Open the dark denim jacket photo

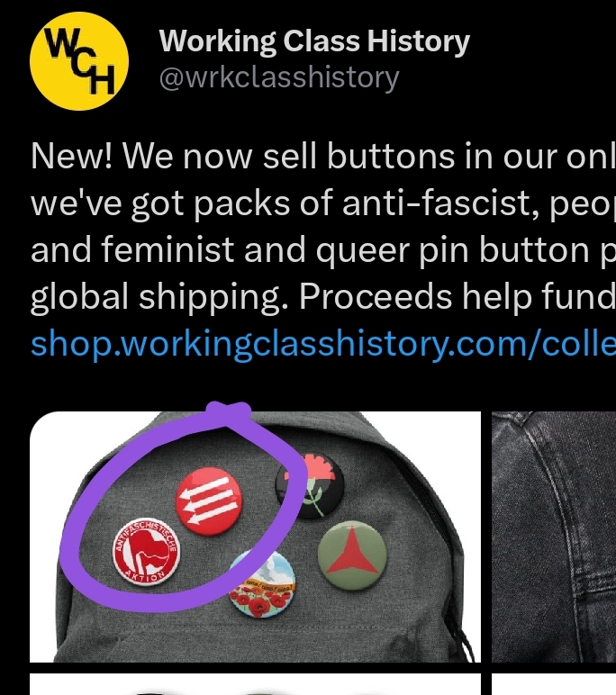pos(554,537)
